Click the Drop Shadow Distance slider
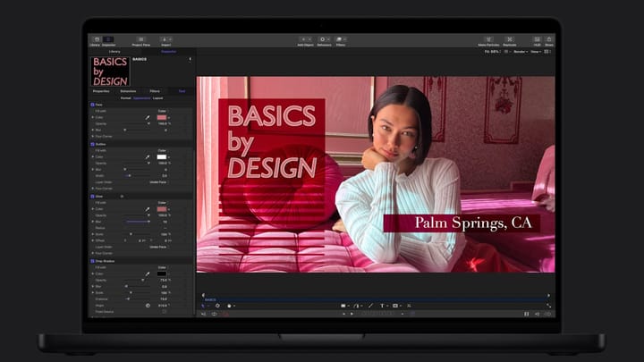 point(137,299)
